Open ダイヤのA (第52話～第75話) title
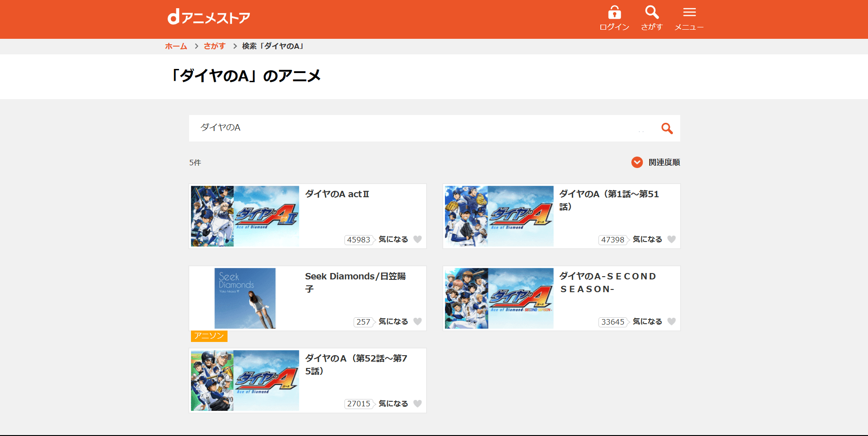This screenshot has width=868, height=436. coord(356,364)
